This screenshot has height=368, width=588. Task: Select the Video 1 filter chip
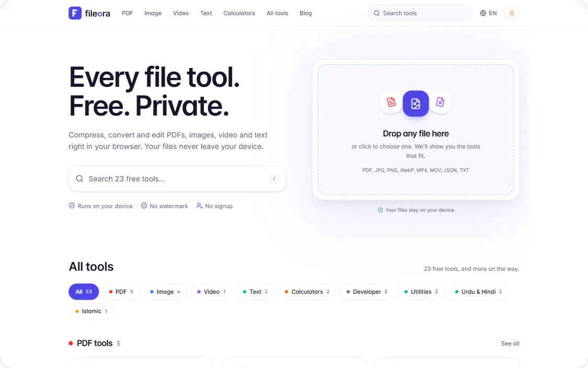pyautogui.click(x=212, y=292)
